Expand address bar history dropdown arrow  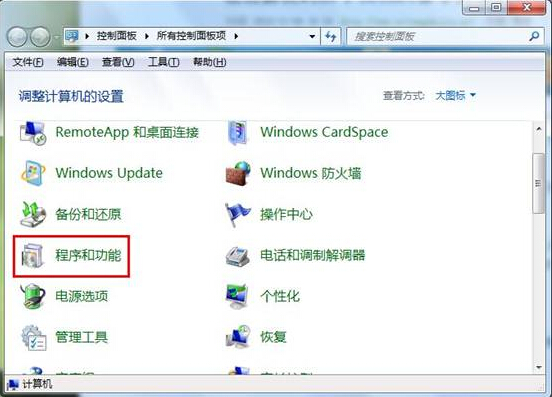click(x=312, y=36)
